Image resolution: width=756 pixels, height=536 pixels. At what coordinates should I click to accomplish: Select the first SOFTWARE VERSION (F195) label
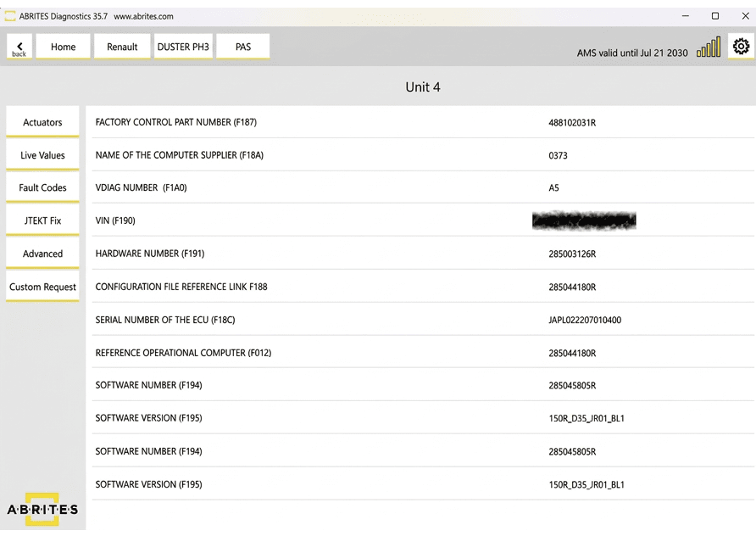[148, 418]
